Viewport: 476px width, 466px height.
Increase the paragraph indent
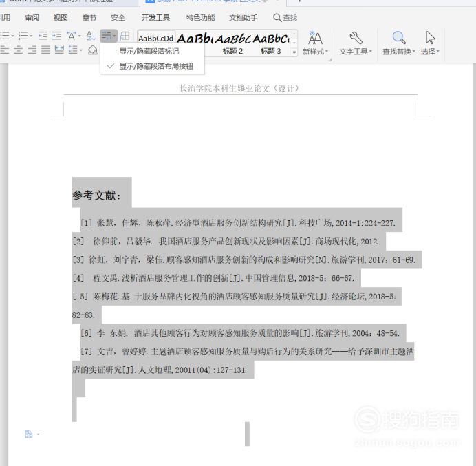[x=56, y=36]
